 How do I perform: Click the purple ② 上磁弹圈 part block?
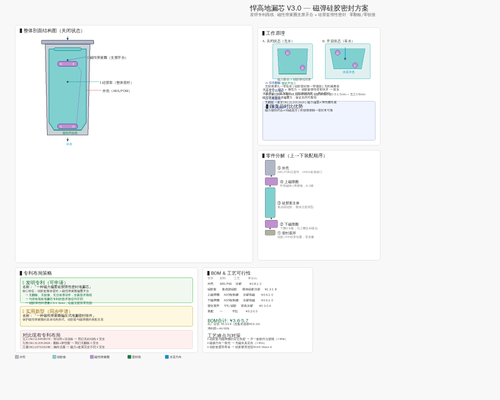click(x=271, y=181)
